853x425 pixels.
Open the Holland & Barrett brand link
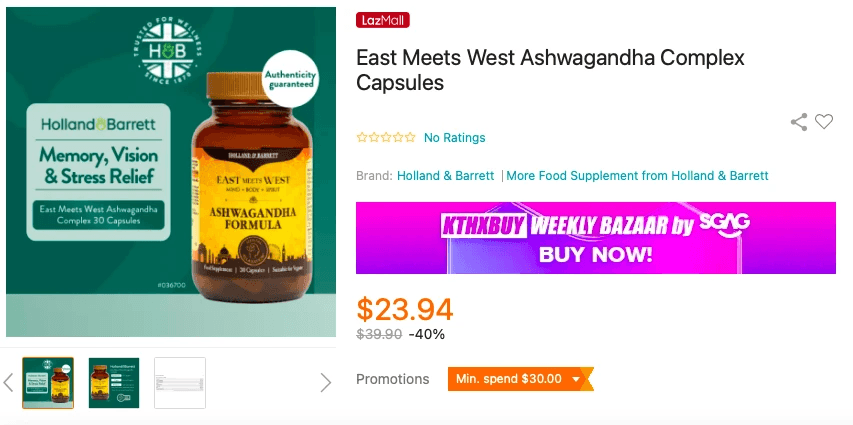[446, 176]
